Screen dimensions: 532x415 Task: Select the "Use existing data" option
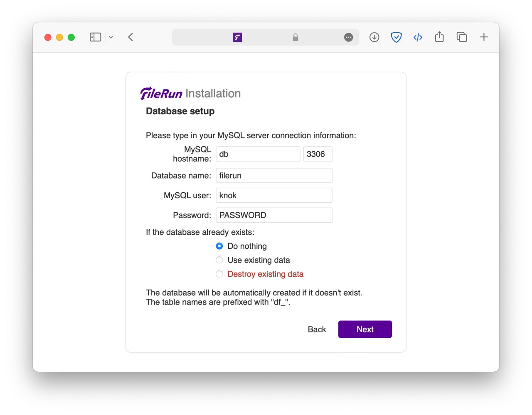[219, 260]
